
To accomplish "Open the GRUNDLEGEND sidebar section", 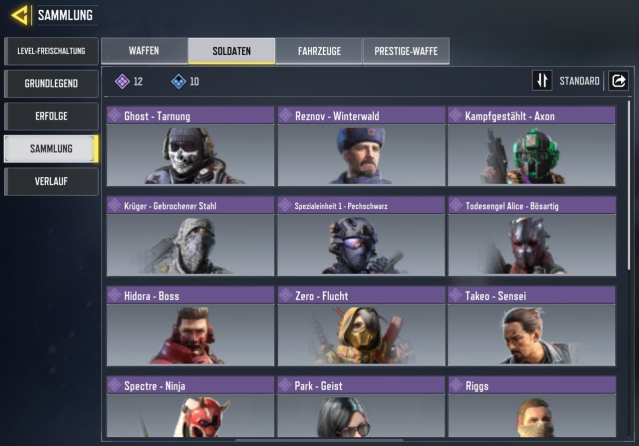I will click(x=51, y=84).
